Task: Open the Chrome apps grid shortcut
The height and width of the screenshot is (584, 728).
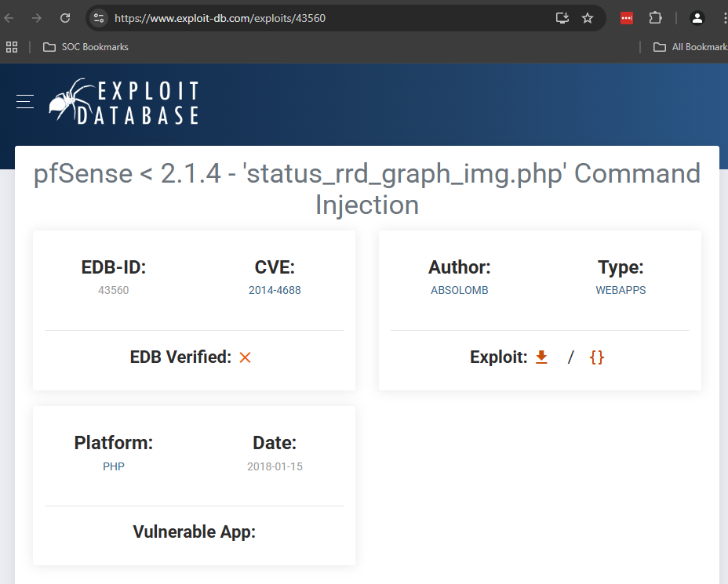Action: tap(12, 47)
